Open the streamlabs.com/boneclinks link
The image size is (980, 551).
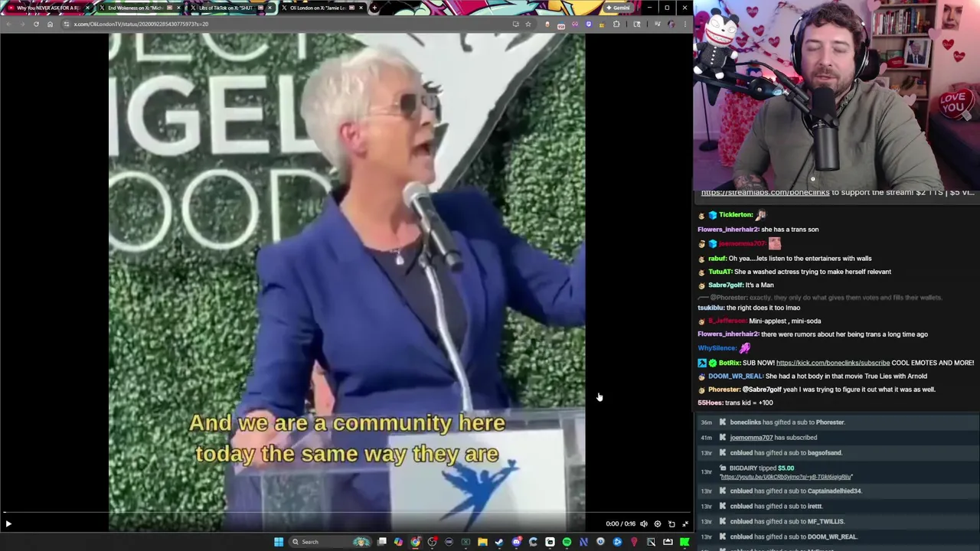point(765,193)
